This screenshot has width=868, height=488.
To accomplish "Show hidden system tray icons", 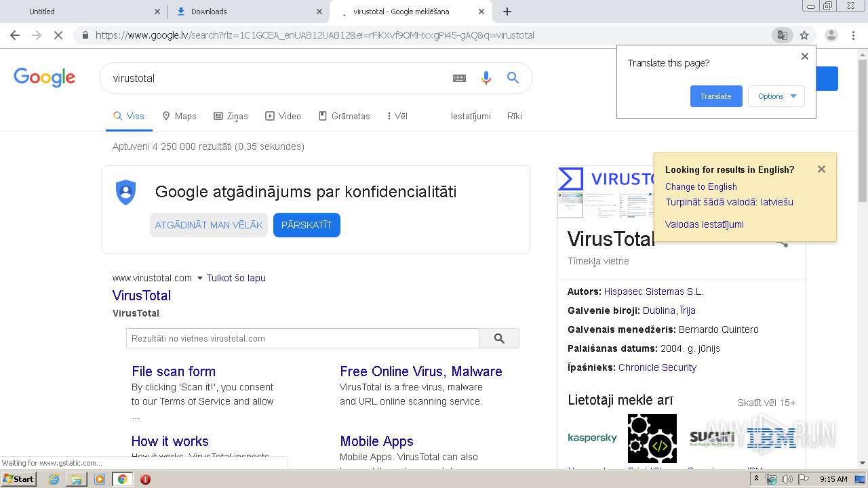I will pos(756,479).
